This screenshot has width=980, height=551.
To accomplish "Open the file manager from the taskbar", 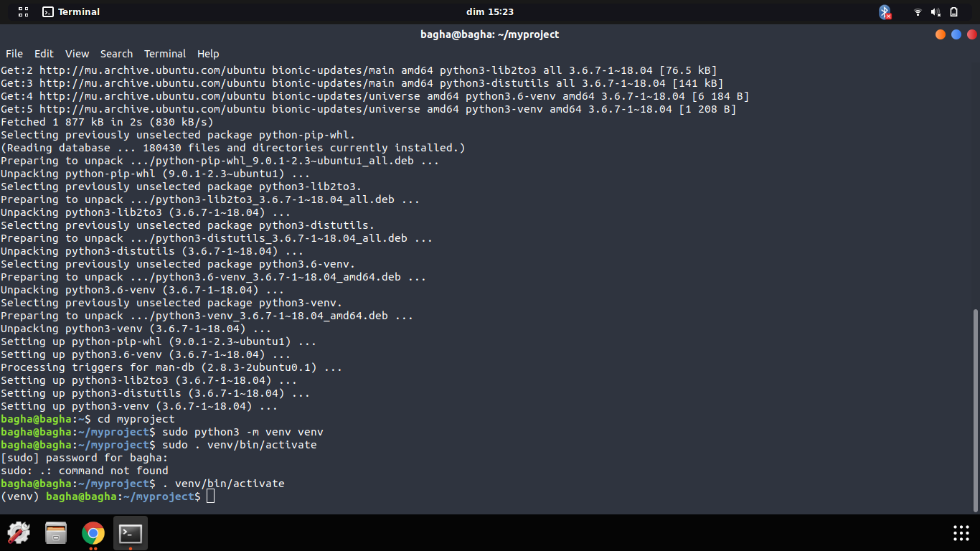I will pyautogui.click(x=55, y=533).
